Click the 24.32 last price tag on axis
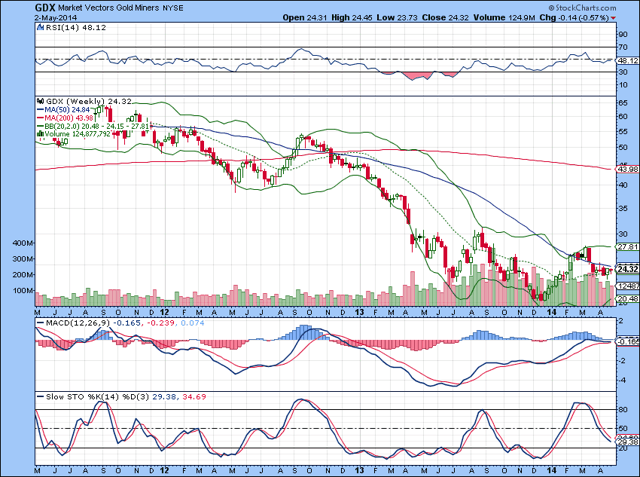 tap(628, 269)
